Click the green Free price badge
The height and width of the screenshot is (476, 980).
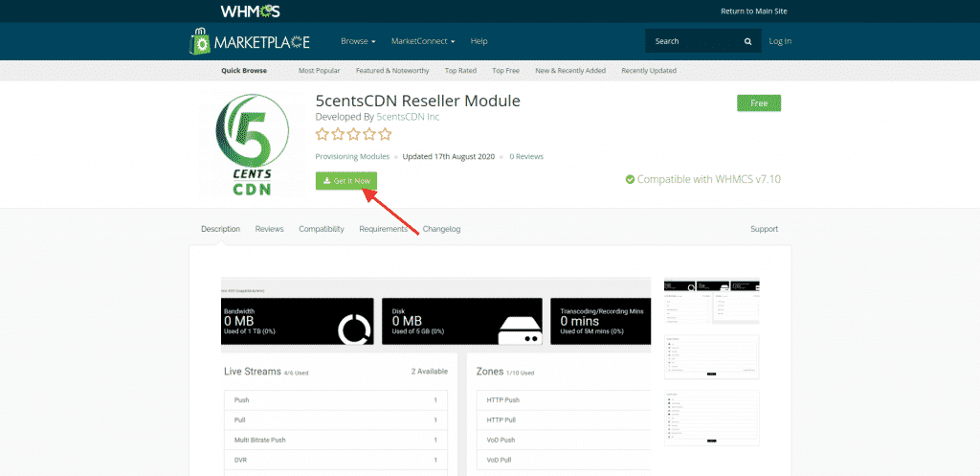[759, 103]
